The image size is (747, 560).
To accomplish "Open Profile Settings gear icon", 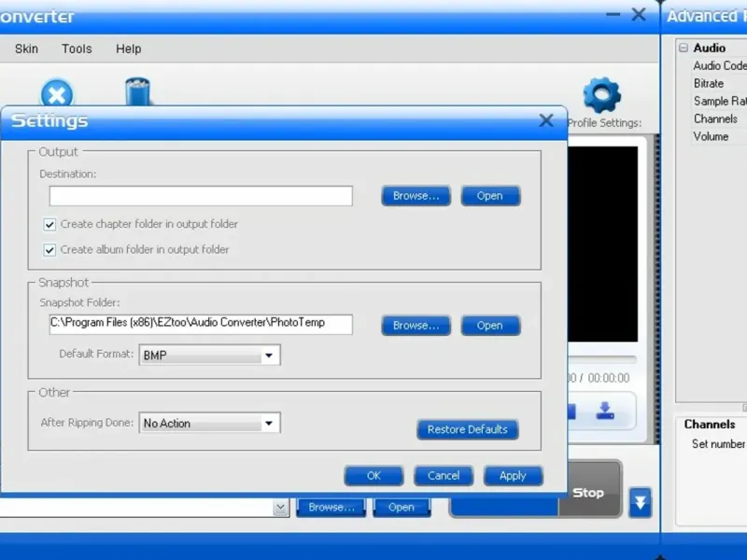I will [x=601, y=95].
